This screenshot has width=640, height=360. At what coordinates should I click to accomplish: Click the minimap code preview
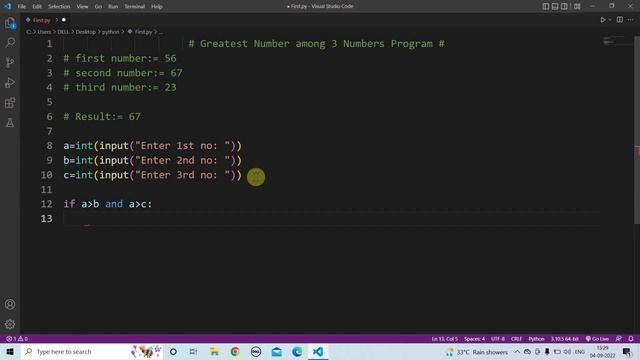(x=613, y=40)
